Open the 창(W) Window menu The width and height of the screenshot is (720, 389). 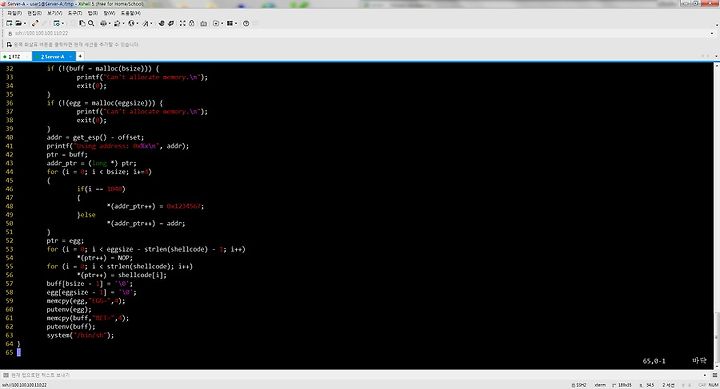(109, 13)
